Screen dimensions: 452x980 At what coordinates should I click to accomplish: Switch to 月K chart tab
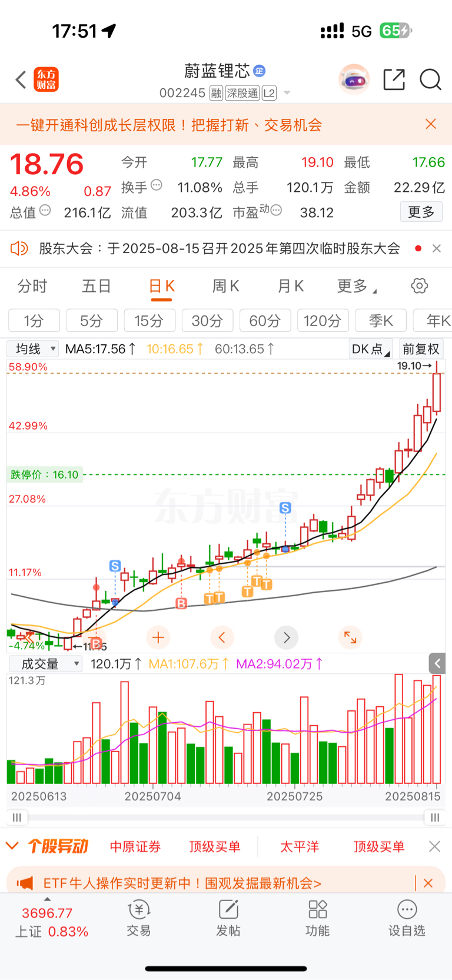290,286
